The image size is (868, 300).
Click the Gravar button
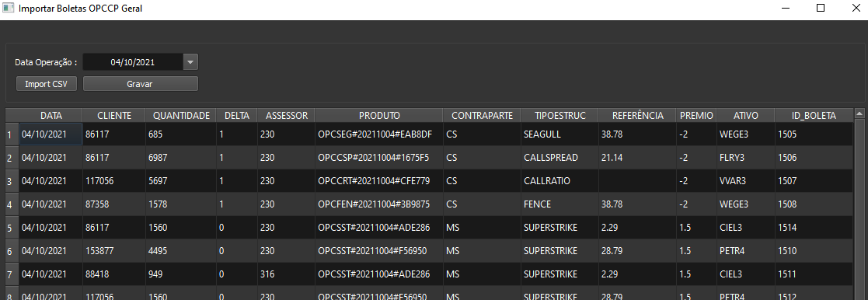(140, 84)
